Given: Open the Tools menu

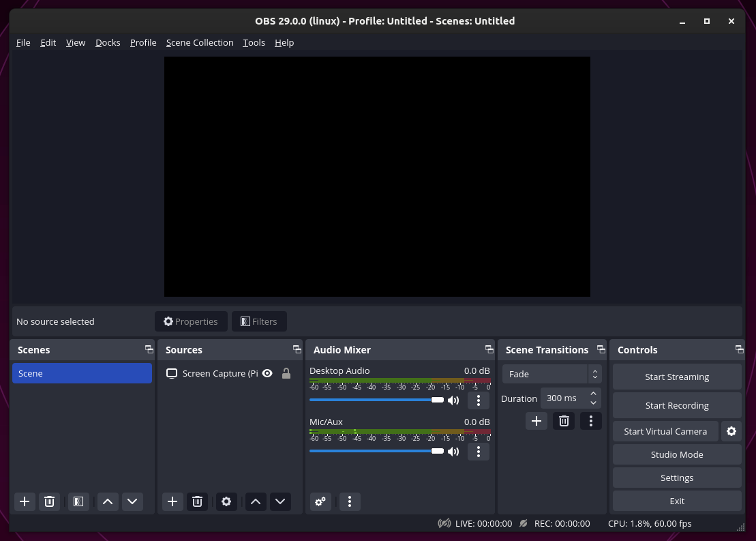Looking at the screenshot, I should [x=254, y=42].
